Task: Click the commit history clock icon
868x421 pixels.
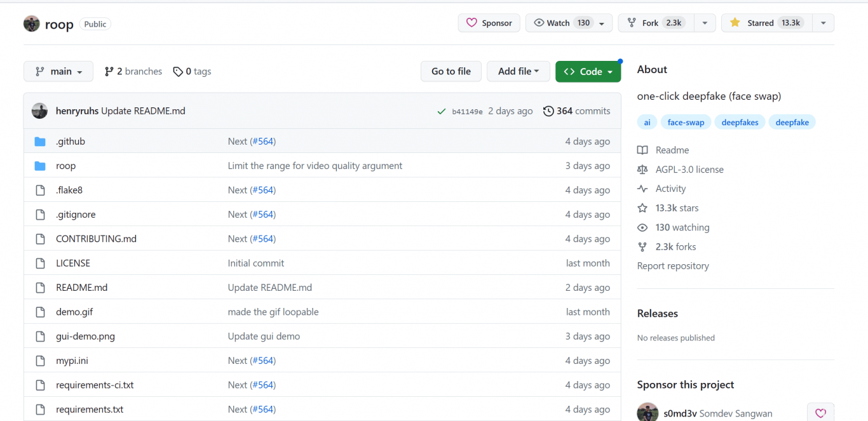Action: click(x=548, y=111)
